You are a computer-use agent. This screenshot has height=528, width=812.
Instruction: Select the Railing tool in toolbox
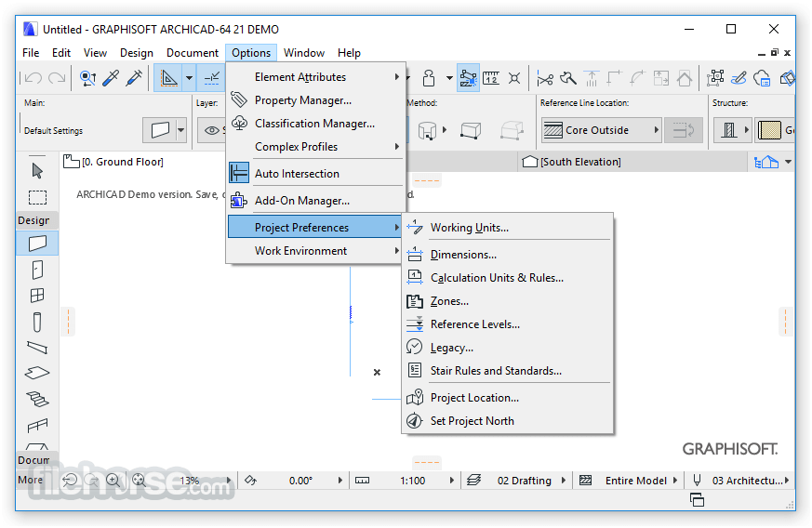37,426
